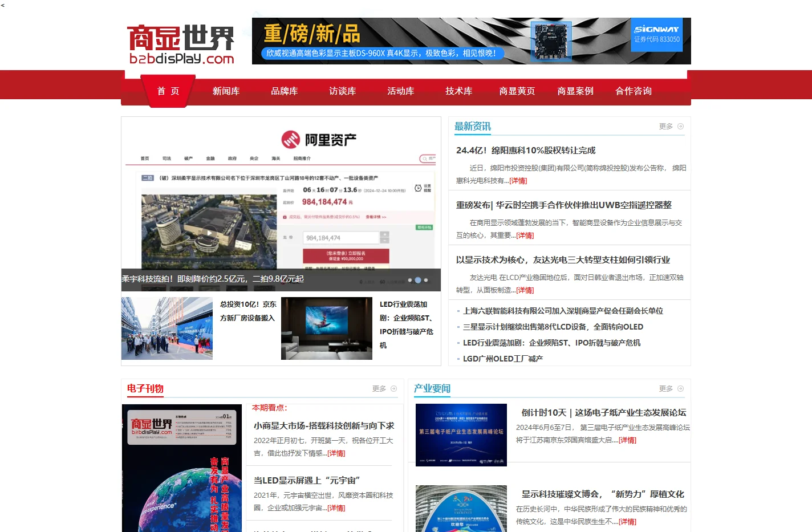The image size is (812, 532).
Task: Open the 京东方 ceremony photo thumbnail
Action: tap(167, 328)
